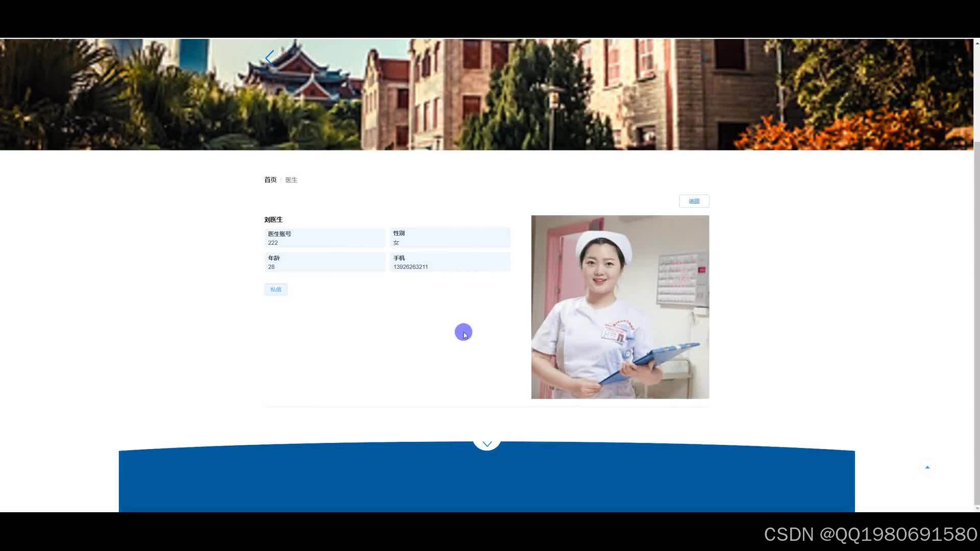980x551 pixels.
Task: Click the 手机 number 13926263211
Action: tap(410, 267)
